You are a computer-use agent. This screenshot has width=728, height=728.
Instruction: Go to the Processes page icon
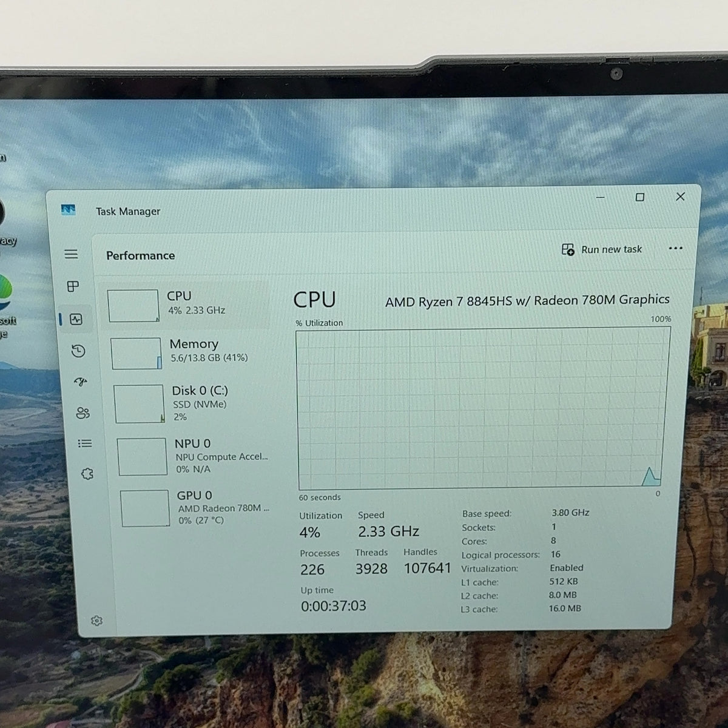pos(73,286)
